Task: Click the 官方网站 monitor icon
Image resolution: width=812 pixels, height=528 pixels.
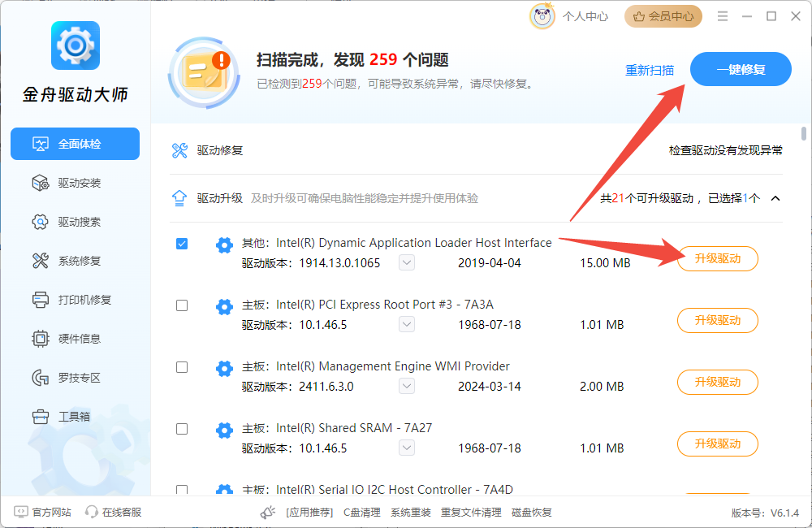Action: pyautogui.click(x=21, y=512)
